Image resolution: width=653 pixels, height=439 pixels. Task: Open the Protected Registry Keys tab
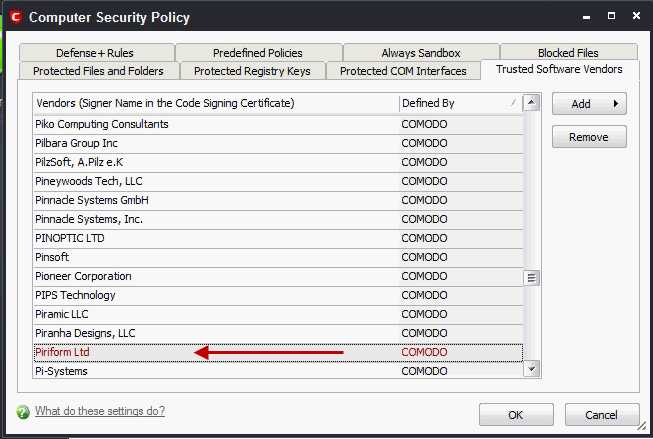(252, 71)
